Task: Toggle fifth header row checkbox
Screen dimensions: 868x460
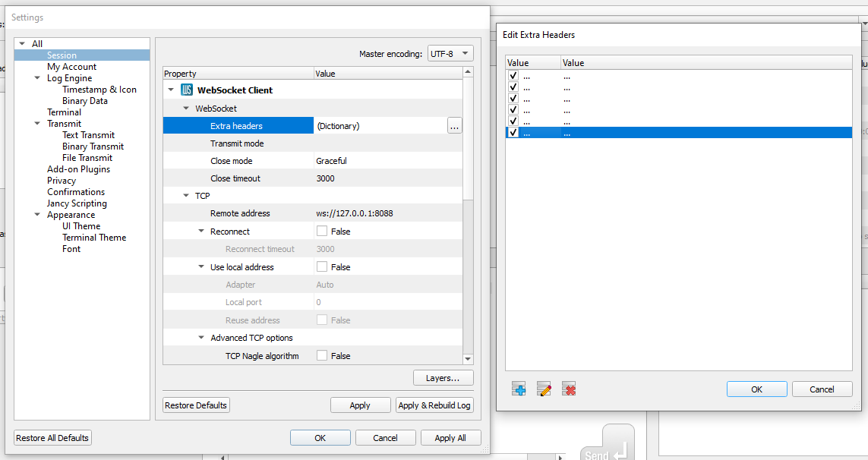Action: pyautogui.click(x=513, y=121)
